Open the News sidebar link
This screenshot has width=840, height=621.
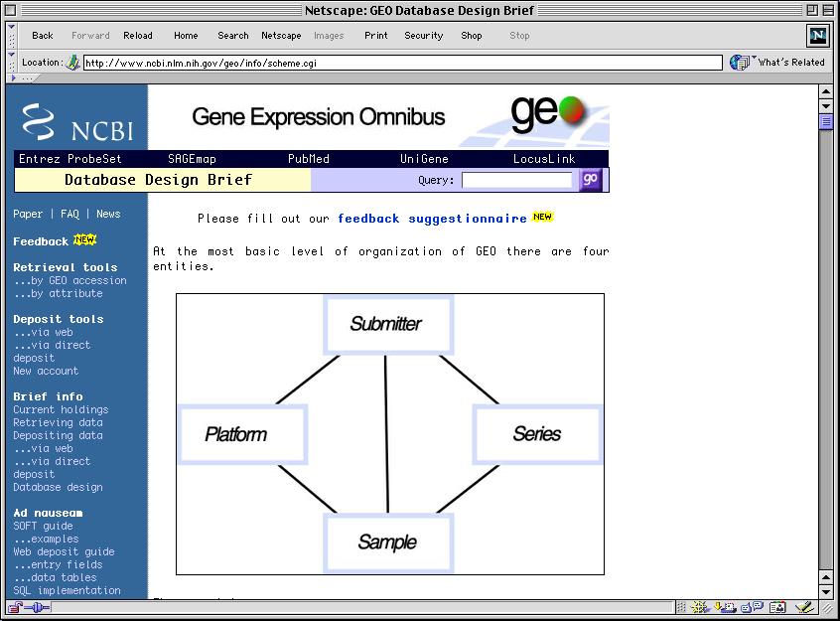108,214
